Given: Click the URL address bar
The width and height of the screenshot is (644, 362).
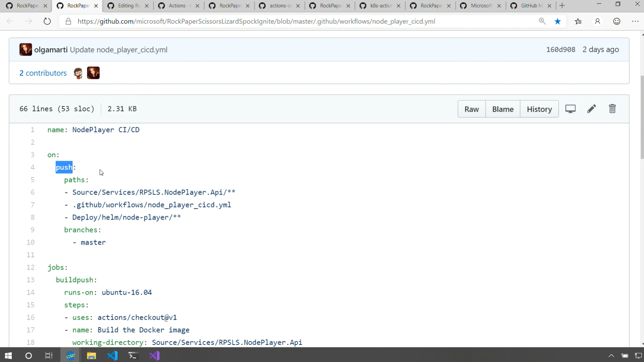Looking at the screenshot, I should [x=256, y=21].
